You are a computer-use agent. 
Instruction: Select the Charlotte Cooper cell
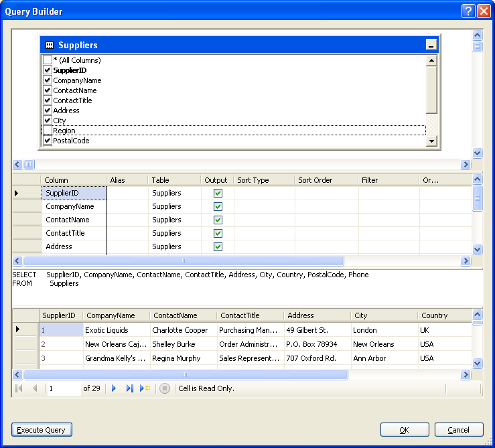[184, 330]
